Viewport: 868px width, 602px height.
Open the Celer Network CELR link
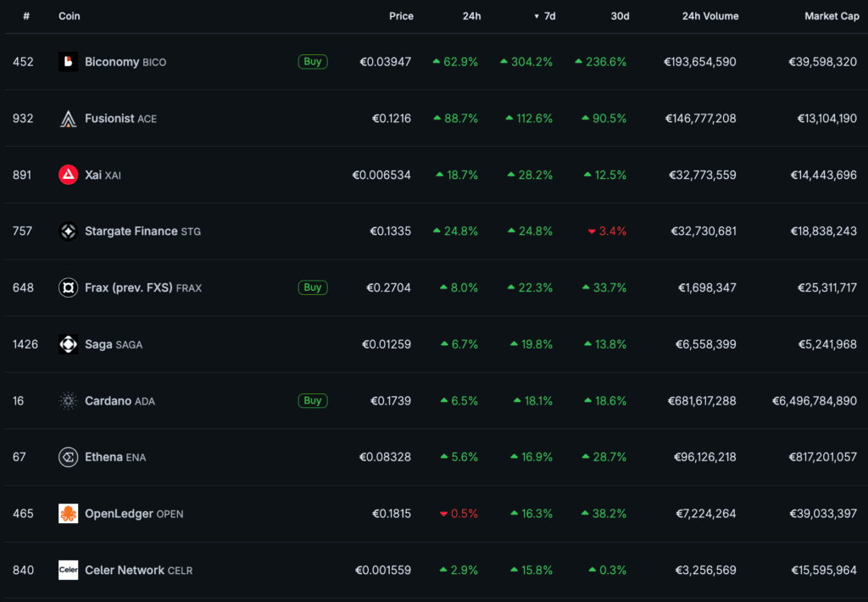pos(138,570)
